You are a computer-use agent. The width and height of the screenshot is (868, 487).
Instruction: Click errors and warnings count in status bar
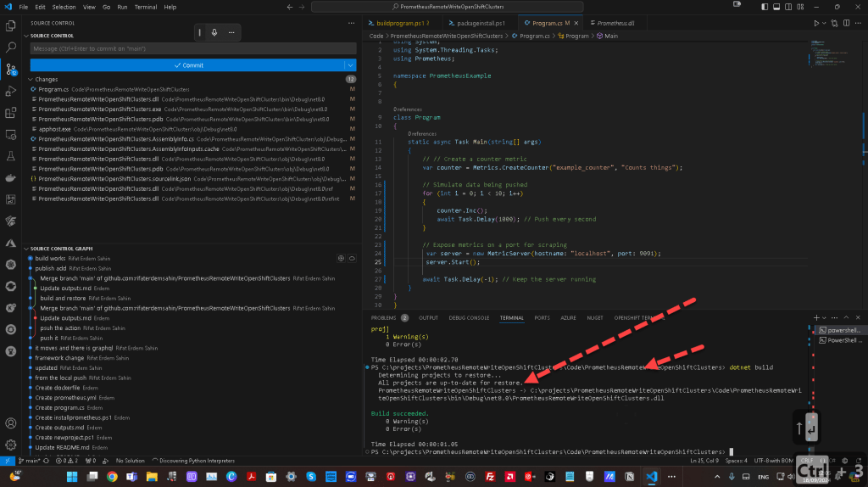(x=67, y=461)
